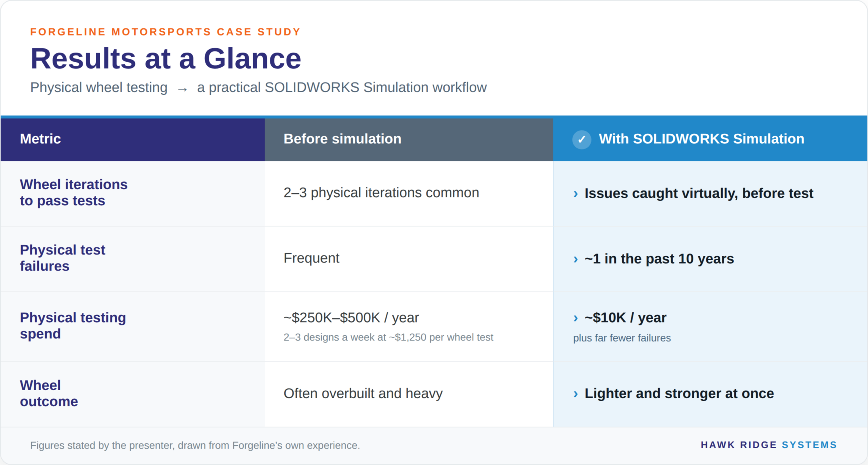Click the footnote about figures stated by presenter
This screenshot has height=465, width=868.
(195, 445)
